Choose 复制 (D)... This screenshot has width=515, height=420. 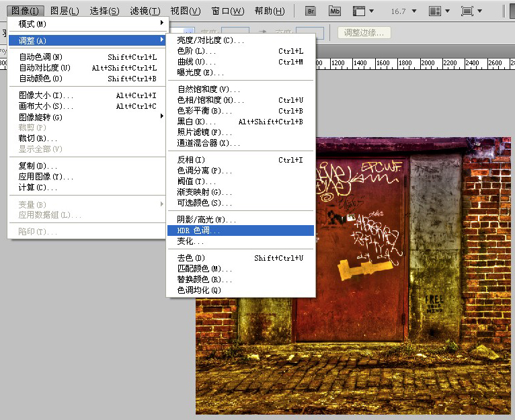coord(88,165)
